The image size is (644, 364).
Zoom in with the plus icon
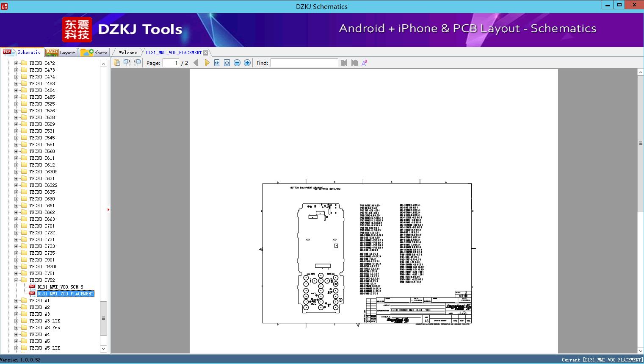click(247, 63)
